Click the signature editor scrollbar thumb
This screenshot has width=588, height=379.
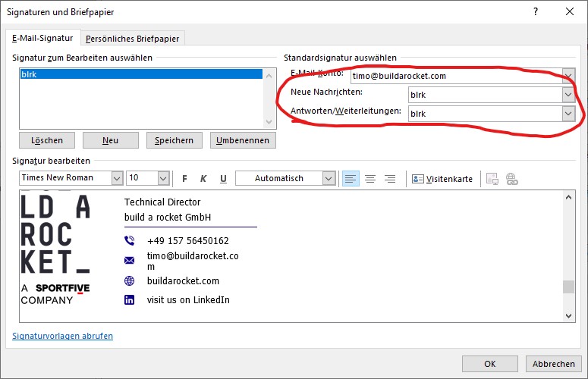(568, 287)
